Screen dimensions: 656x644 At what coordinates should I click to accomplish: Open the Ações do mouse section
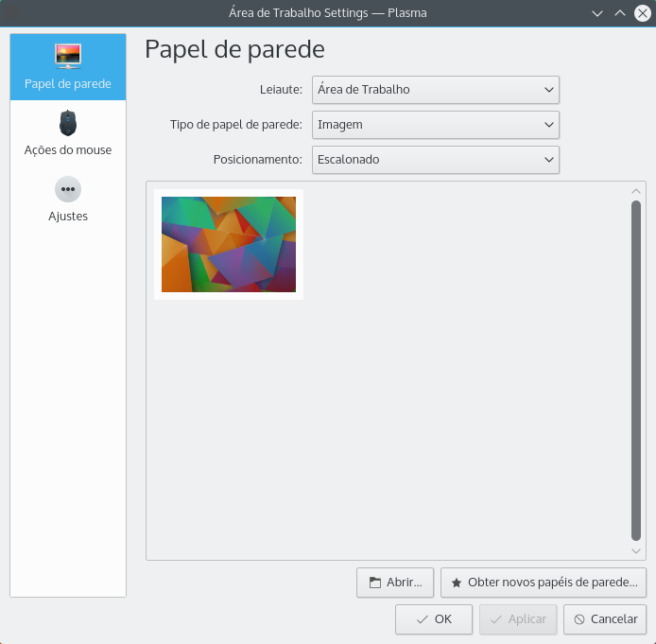pyautogui.click(x=68, y=132)
